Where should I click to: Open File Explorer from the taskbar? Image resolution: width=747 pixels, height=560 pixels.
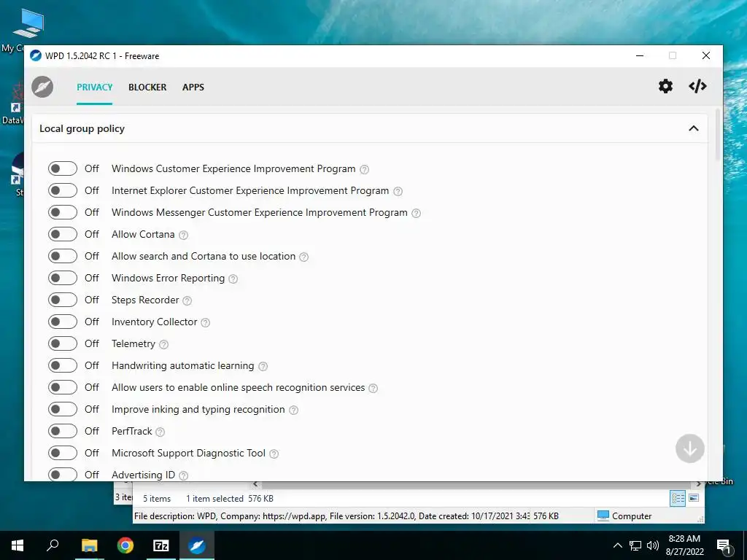(x=89, y=545)
